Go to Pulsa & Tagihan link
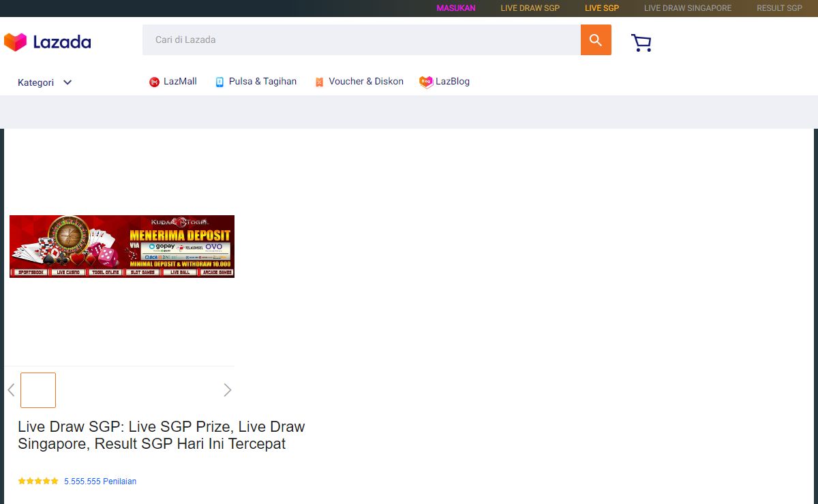 click(x=262, y=81)
